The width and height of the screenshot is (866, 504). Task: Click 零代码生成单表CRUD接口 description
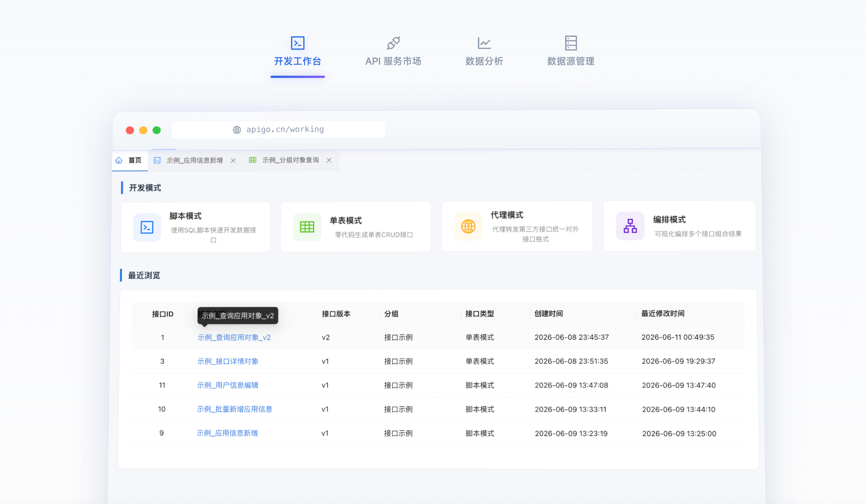coord(374,235)
